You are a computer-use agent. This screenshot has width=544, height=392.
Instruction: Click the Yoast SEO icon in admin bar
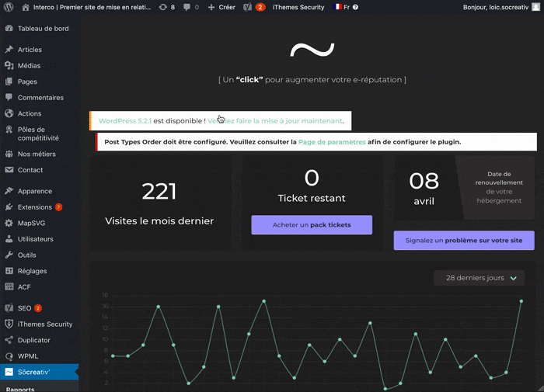pos(247,7)
